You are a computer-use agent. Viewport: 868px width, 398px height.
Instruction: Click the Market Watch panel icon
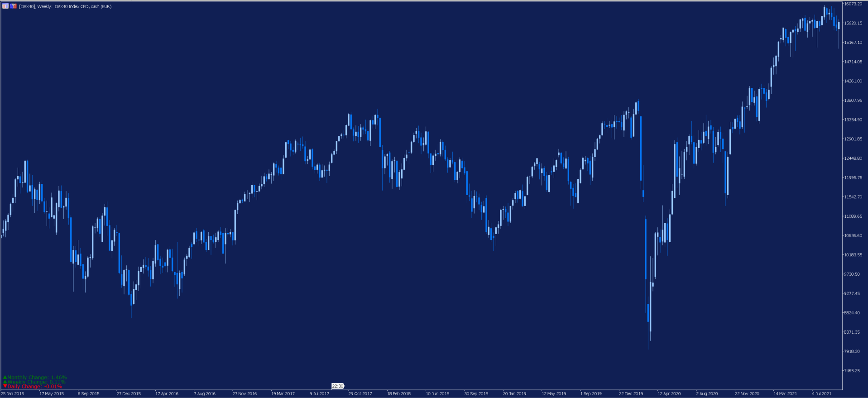[5, 6]
